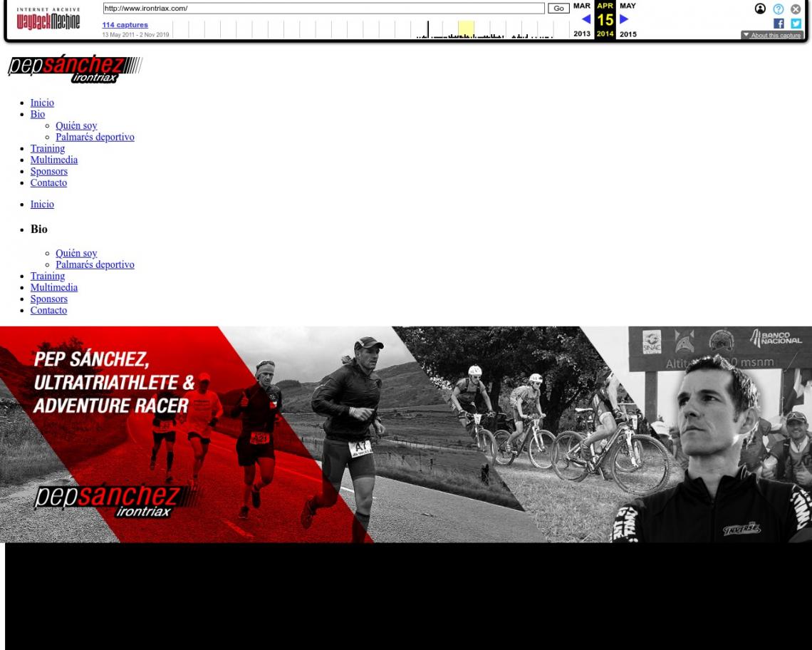Click the highlighted 2014 section in timeline sparkline

tap(466, 29)
